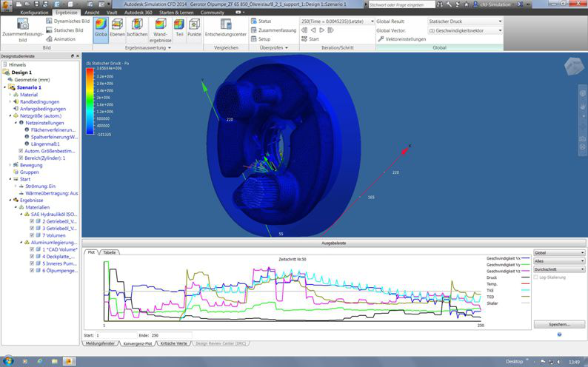Click the Desktop toolbar in taskbar
Viewport: 588px width, 367px height.
pos(514,361)
